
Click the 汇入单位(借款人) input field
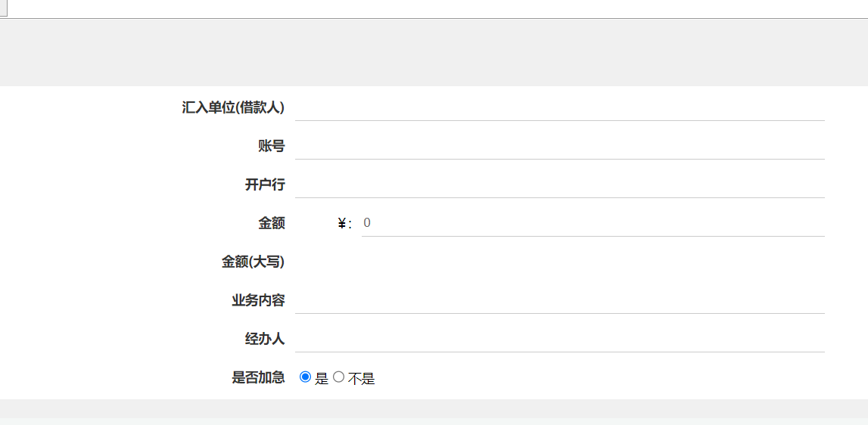tap(559, 107)
